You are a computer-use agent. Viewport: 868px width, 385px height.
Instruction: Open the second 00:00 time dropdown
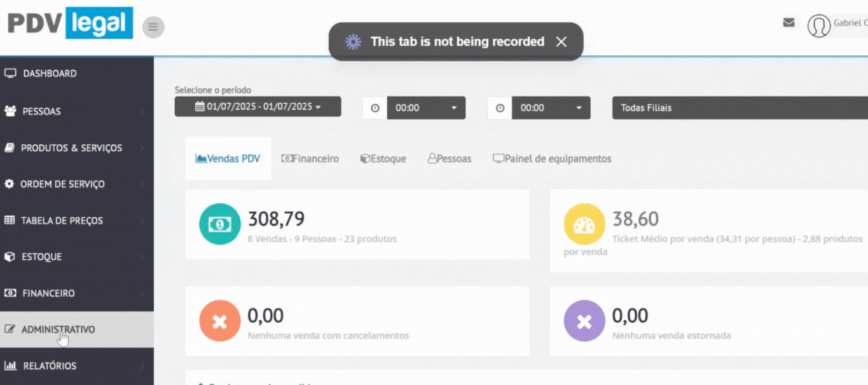click(x=551, y=108)
